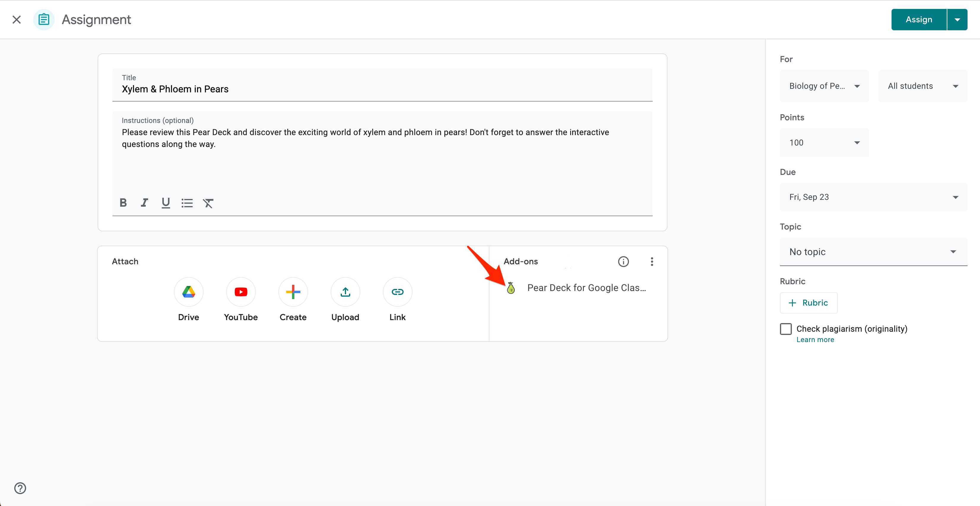Add a Rubric to the assignment
This screenshot has height=506, width=980.
808,302
